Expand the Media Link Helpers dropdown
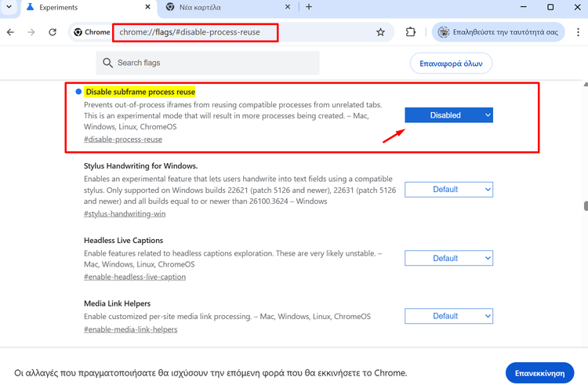This screenshot has height=392, width=588. click(x=448, y=316)
